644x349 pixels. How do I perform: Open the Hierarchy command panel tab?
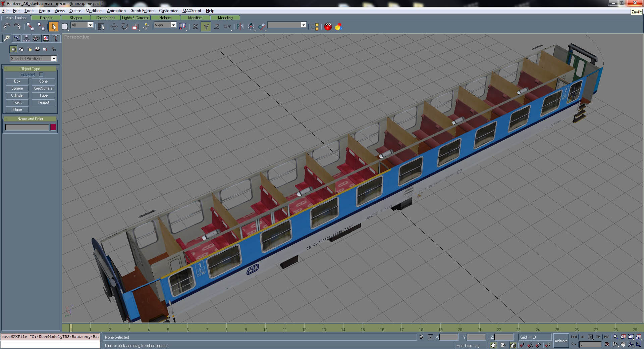click(26, 38)
